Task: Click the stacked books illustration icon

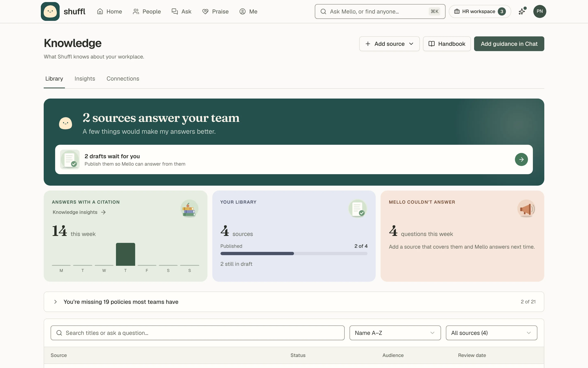Action: coord(189,209)
